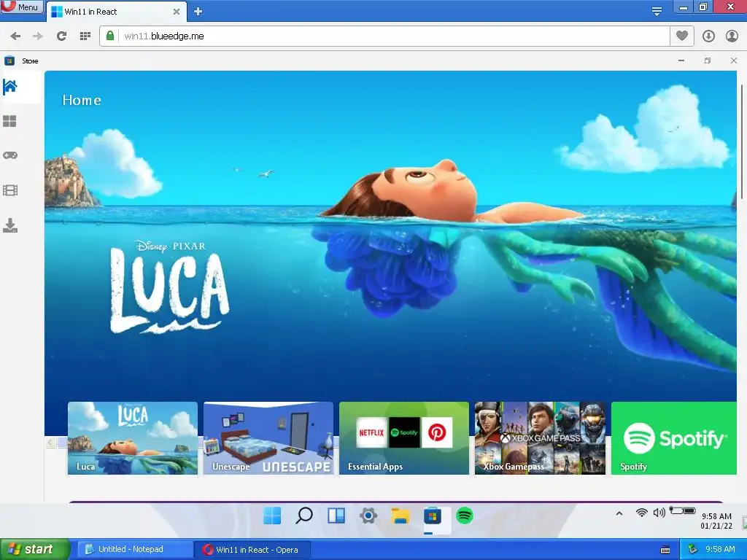Click the address bar win11.blueedge.me

click(x=385, y=36)
